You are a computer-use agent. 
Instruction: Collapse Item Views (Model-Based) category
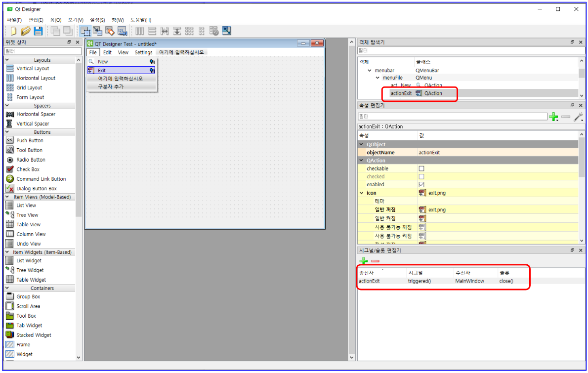point(7,197)
